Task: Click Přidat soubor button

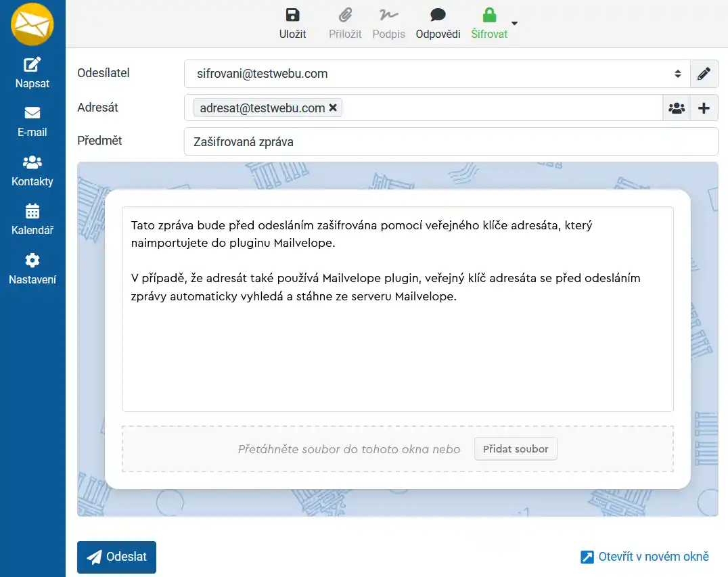Action: pyautogui.click(x=516, y=449)
